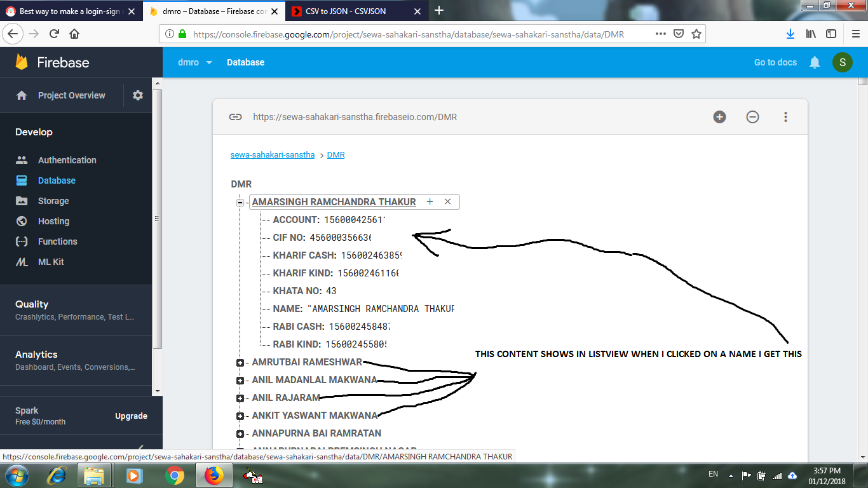Viewport: 868px width, 488px height.
Task: Expand the ANIL RAJARAM node
Action: (x=240, y=398)
